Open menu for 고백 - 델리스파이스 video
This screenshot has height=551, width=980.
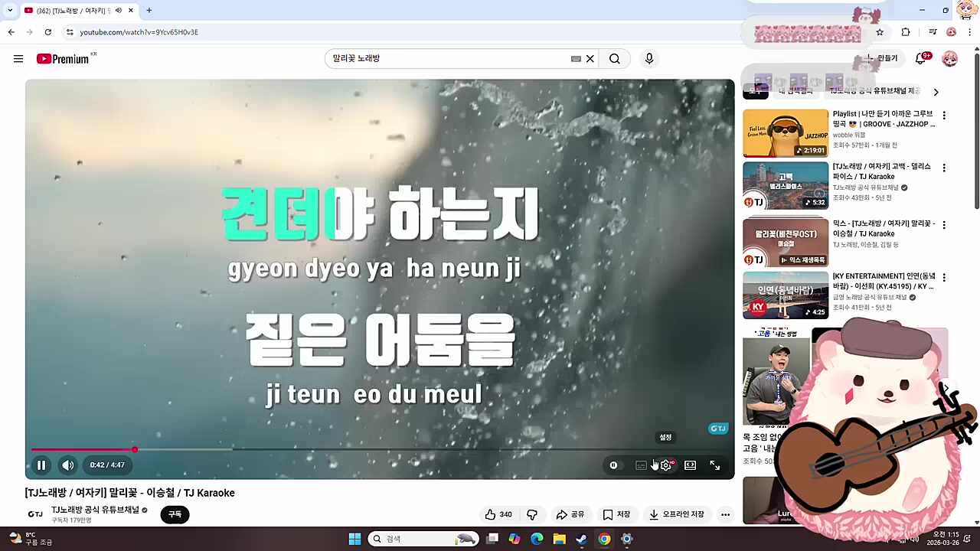click(944, 168)
